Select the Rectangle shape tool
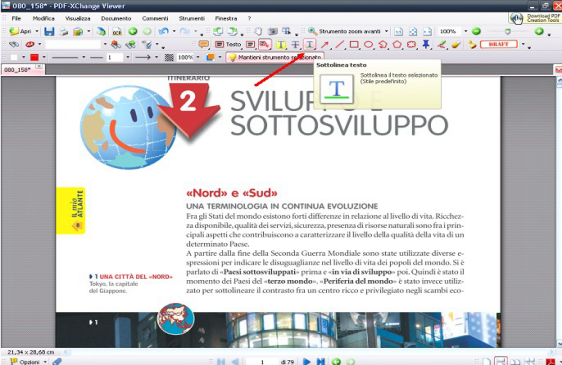The image size is (562, 365). (354, 44)
